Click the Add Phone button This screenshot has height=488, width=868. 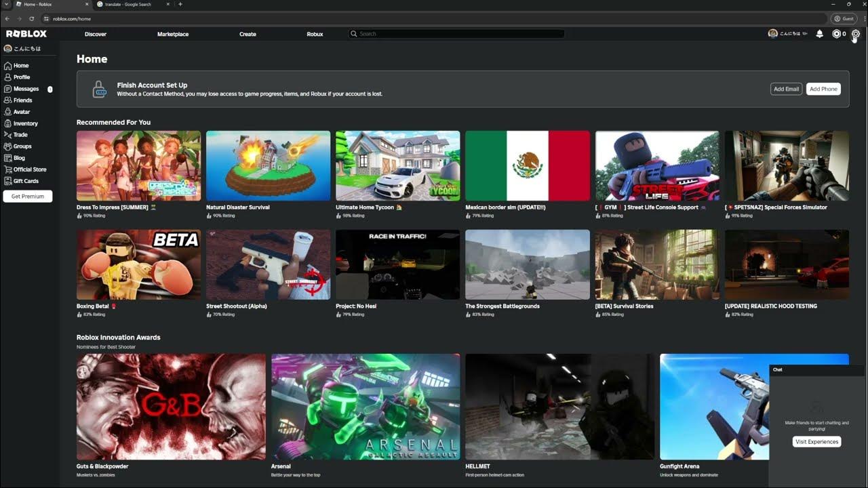point(823,89)
